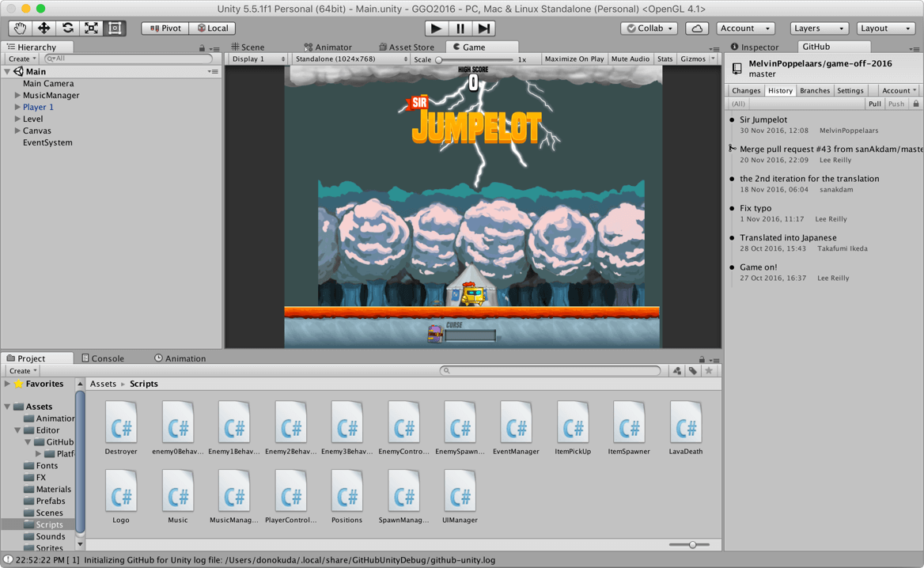Click the Pull button

pyautogui.click(x=874, y=104)
